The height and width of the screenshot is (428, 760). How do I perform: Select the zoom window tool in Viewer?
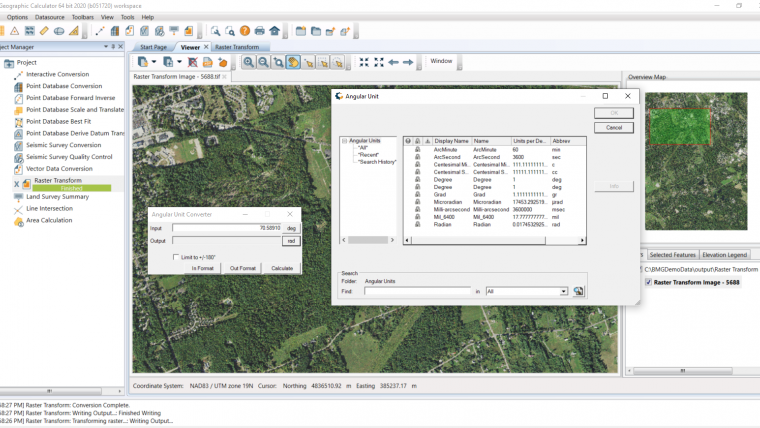(x=278, y=62)
